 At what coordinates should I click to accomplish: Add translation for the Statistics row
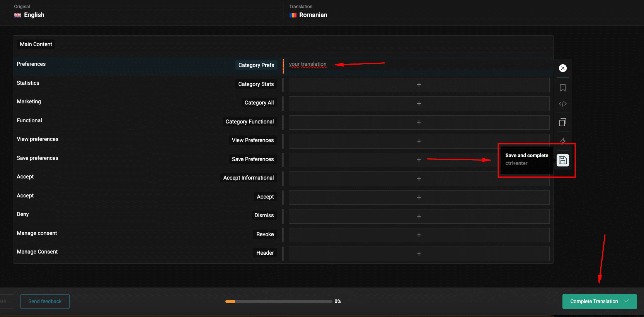[419, 85]
